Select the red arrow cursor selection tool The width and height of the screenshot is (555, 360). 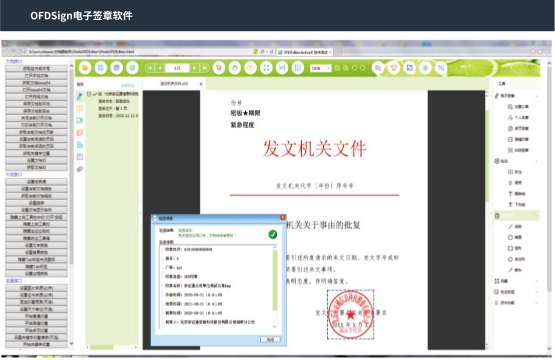pyautogui.click(x=219, y=68)
